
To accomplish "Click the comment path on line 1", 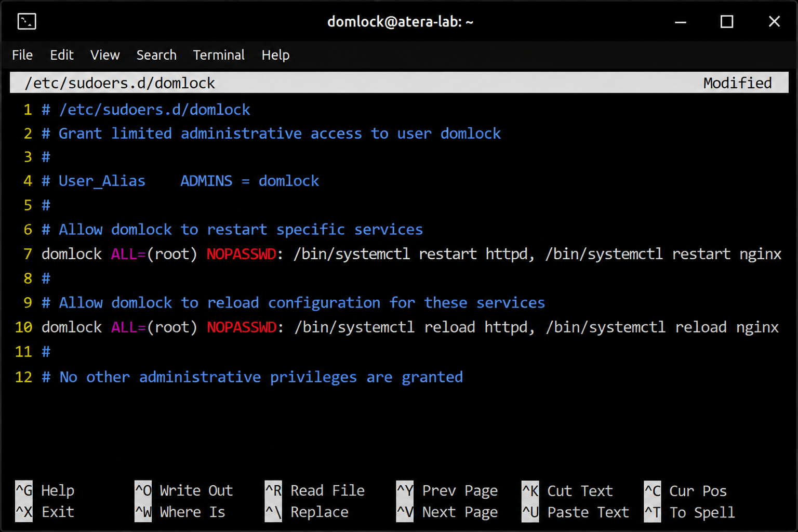I will point(154,110).
